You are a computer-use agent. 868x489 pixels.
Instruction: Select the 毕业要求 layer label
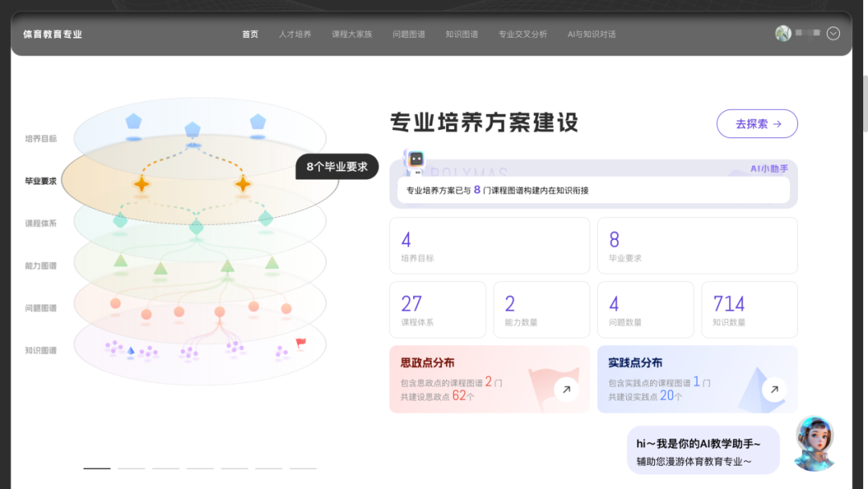pos(41,181)
